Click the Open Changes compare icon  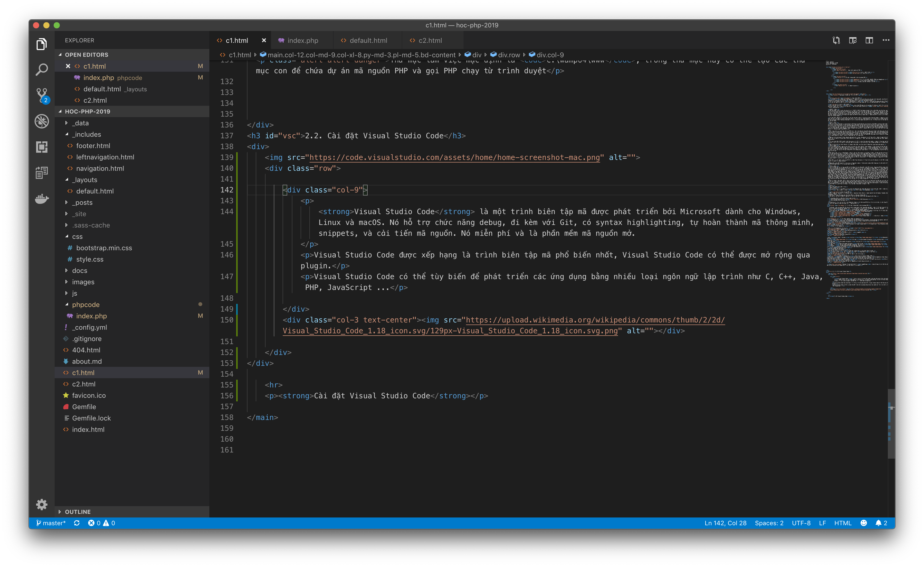click(x=836, y=40)
